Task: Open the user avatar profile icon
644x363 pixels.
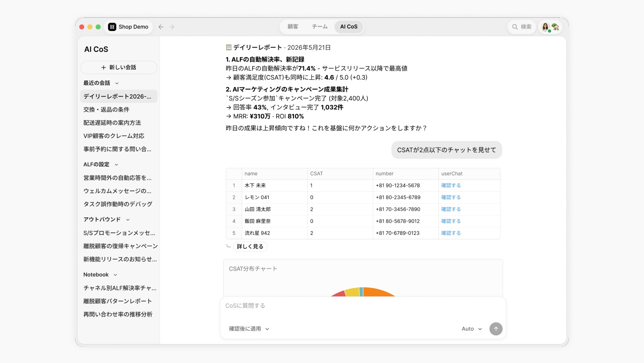Action: pyautogui.click(x=545, y=27)
